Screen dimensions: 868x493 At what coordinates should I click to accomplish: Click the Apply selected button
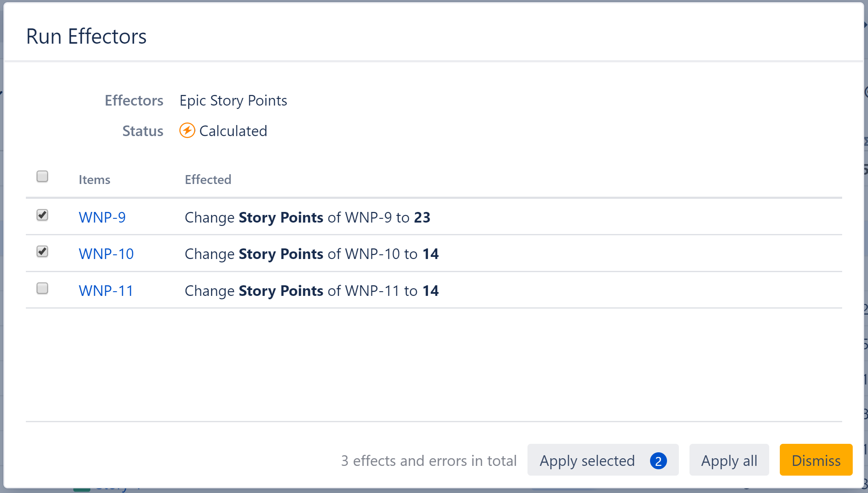(587, 460)
